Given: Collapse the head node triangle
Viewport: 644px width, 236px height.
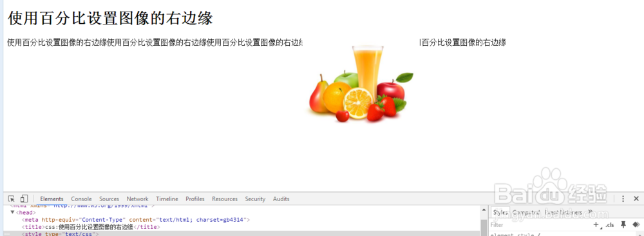Looking at the screenshot, I should [x=12, y=213].
